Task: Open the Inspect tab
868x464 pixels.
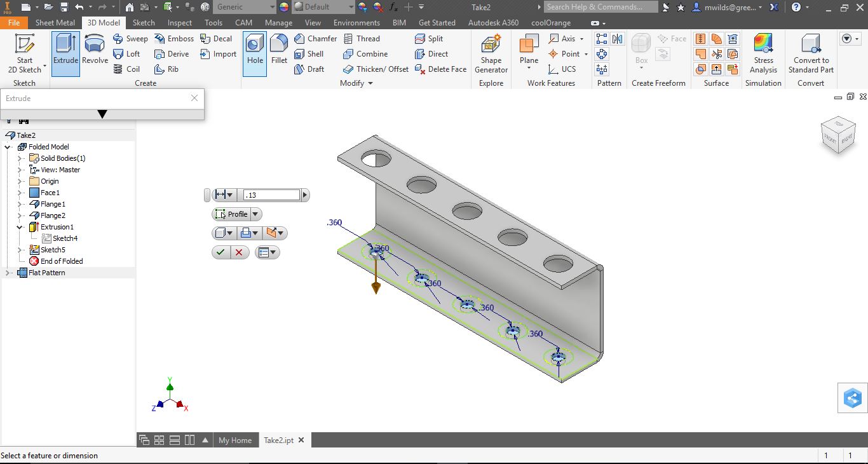Action: [180, 22]
